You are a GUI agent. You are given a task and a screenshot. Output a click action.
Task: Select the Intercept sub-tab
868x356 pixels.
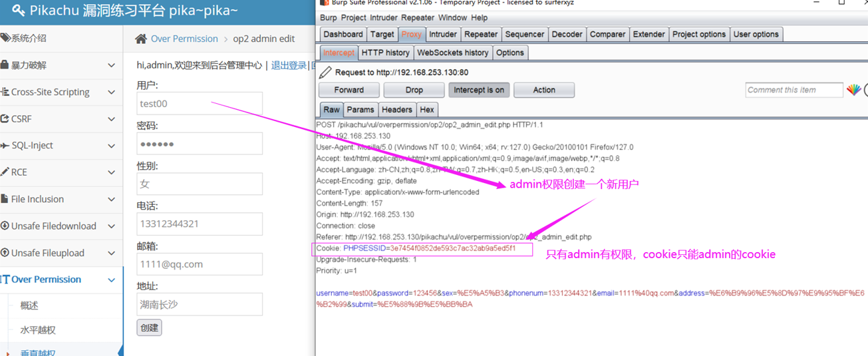click(339, 53)
